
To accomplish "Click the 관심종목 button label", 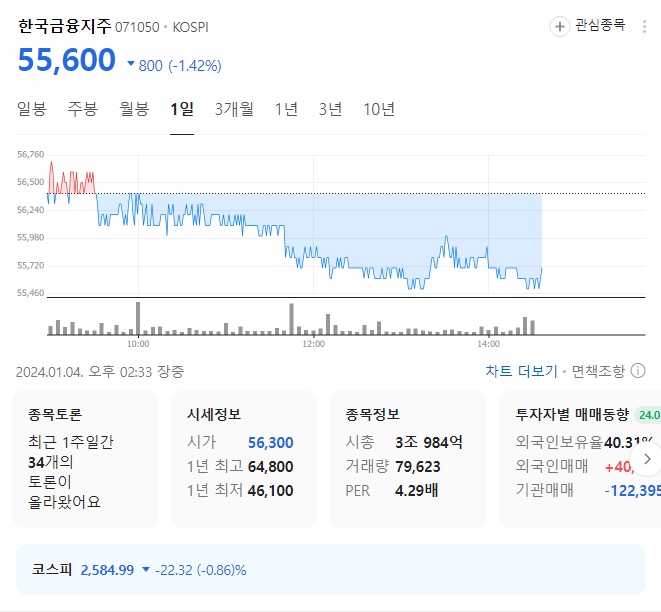I will coord(600,25).
